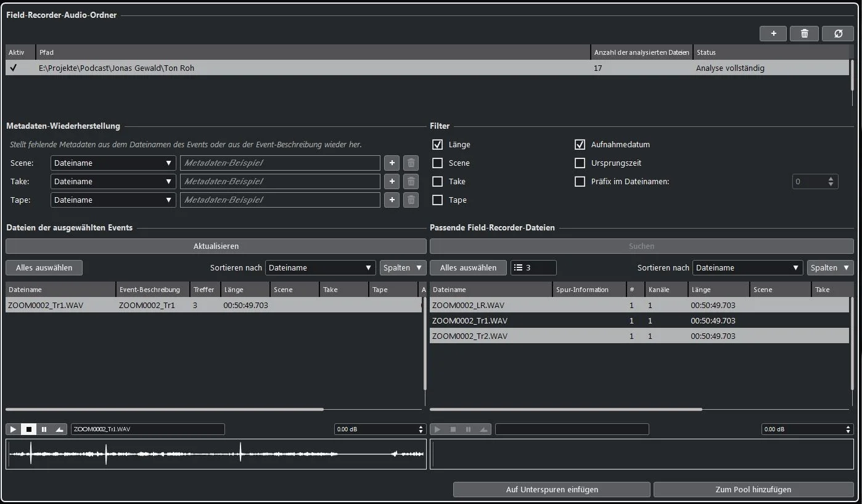The height and width of the screenshot is (504, 862).
Task: Click right Alles auswählen button
Action: coord(468,267)
